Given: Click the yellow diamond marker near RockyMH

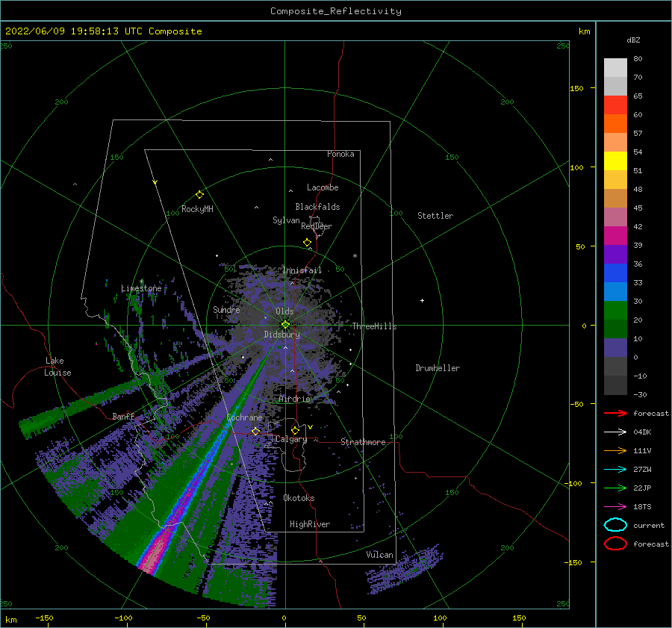Looking at the screenshot, I should 199,195.
